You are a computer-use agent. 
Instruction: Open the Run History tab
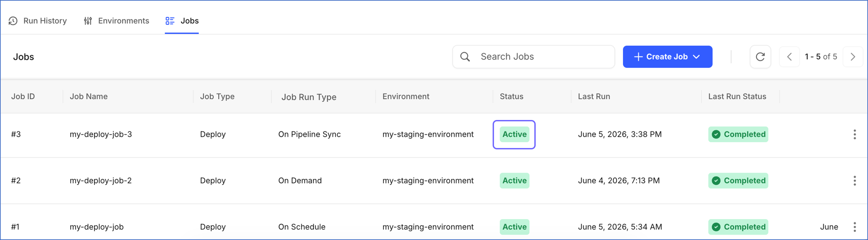pyautogui.click(x=38, y=21)
